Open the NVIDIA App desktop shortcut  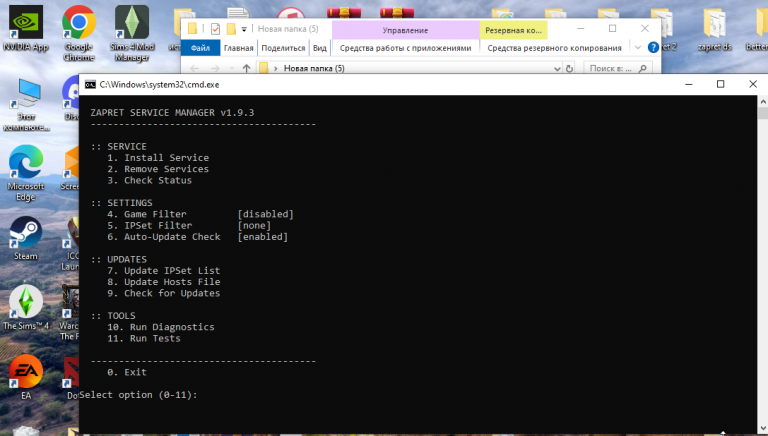point(25,28)
